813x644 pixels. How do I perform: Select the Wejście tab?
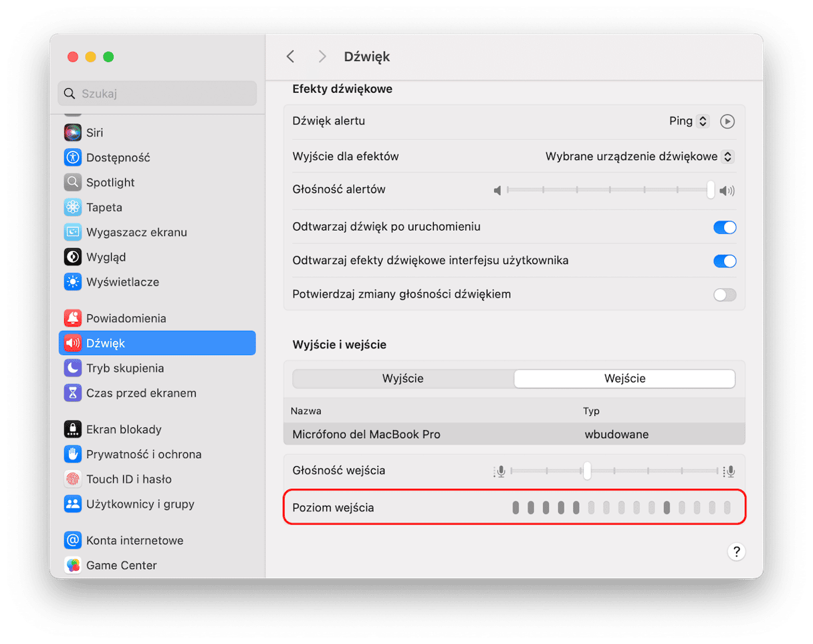[624, 379]
